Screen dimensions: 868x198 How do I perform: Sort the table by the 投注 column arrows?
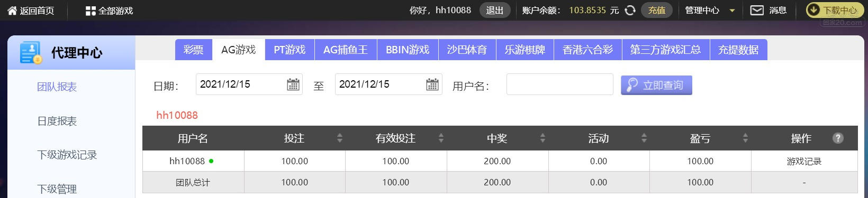point(340,138)
